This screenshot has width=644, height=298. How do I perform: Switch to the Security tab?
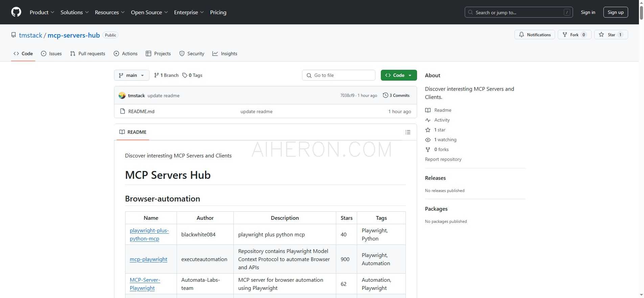(192, 54)
